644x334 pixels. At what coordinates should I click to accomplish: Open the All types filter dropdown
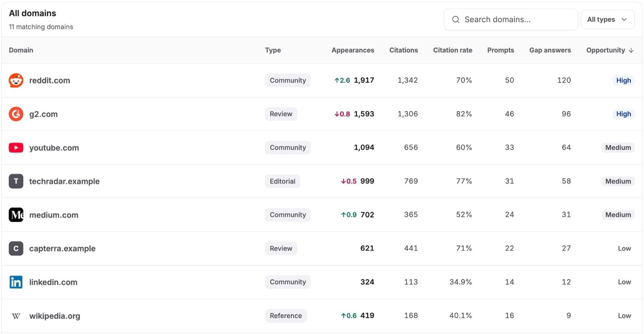pyautogui.click(x=608, y=20)
